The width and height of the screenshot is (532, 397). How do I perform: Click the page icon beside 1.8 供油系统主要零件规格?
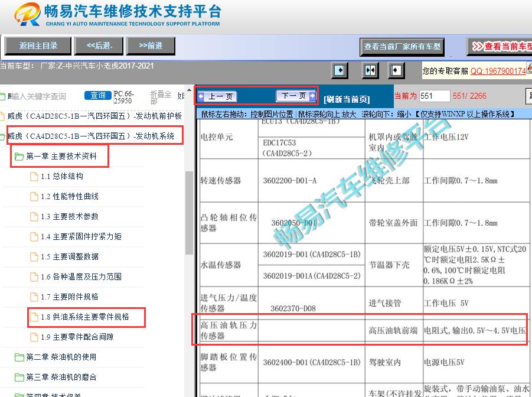[x=34, y=317]
